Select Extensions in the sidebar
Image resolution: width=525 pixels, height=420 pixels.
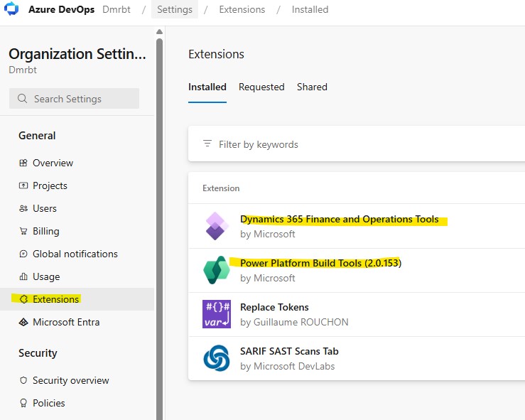(x=77, y=299)
